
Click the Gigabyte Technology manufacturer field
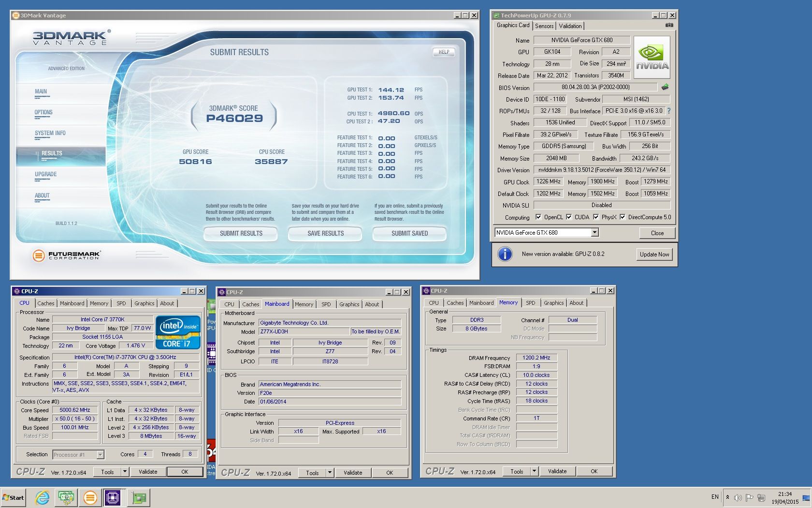[330, 323]
